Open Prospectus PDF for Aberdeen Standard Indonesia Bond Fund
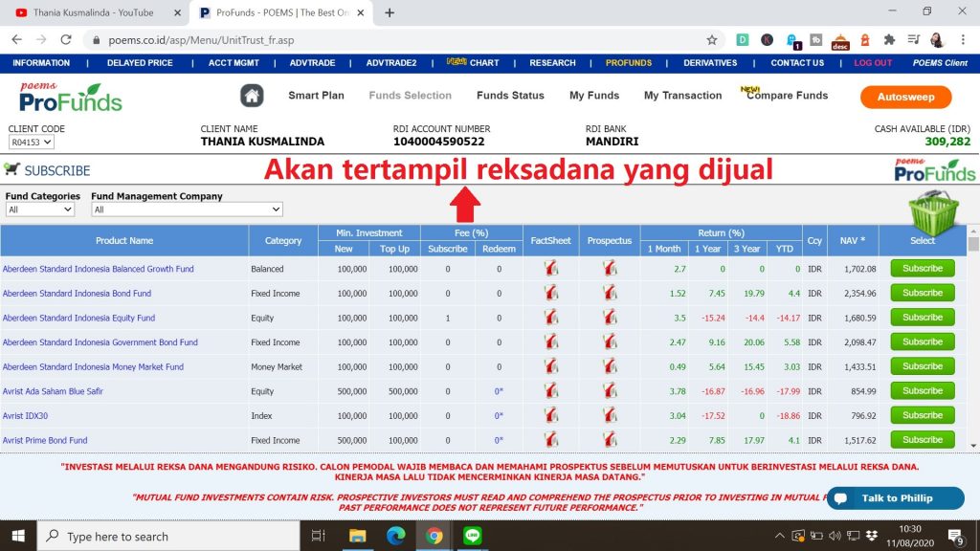Viewport: 980px width, 551px height. coord(610,294)
